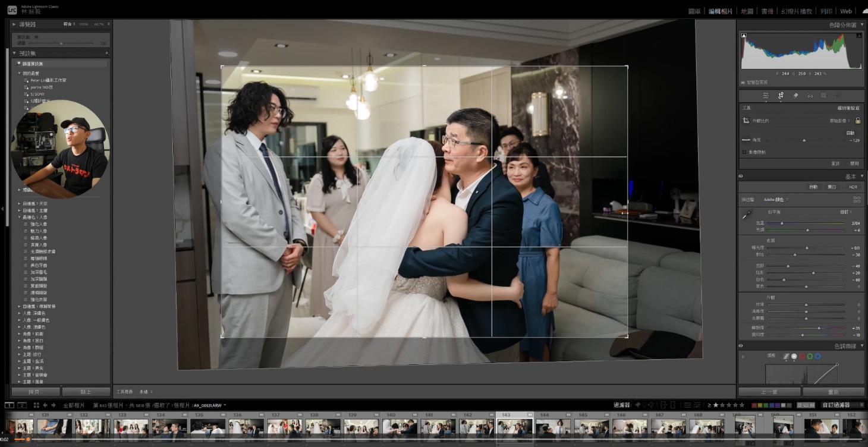Viewport: 868px width, 447px height.
Task: Open the Library module
Action: tap(694, 11)
